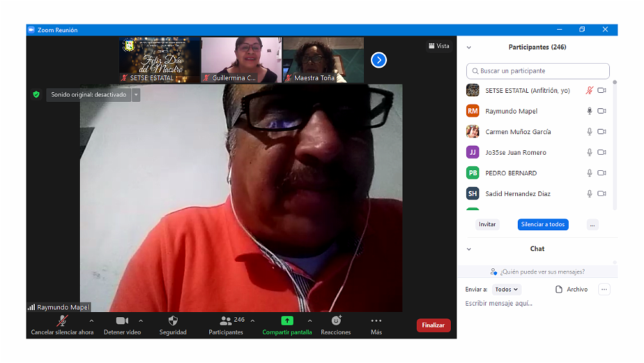This screenshot has width=644, height=363.
Task: Open the Vista layout menu
Action: (x=439, y=46)
